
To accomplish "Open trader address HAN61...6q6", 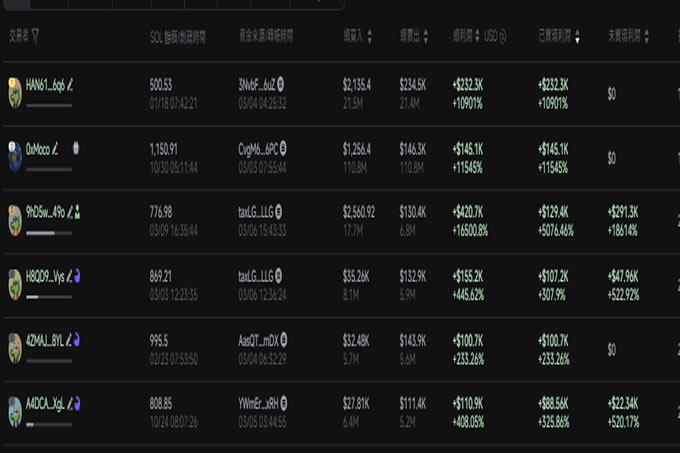I will (x=45, y=85).
